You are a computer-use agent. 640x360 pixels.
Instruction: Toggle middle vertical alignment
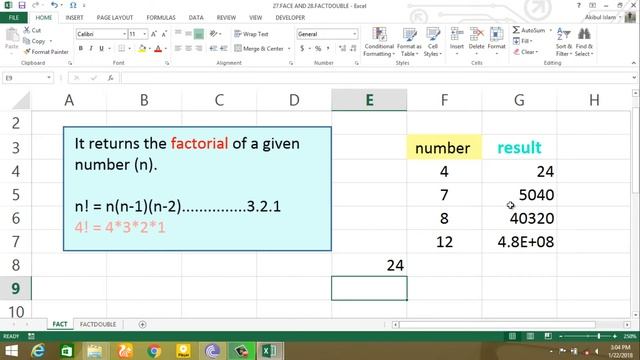point(188,34)
